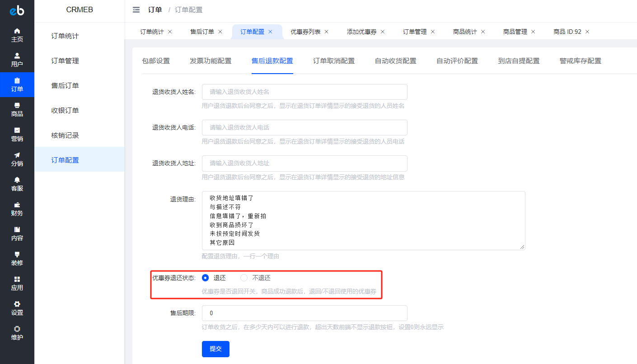Open the 营销 marketing sidebar icon
Viewport: 637px width, 364px height.
17,135
